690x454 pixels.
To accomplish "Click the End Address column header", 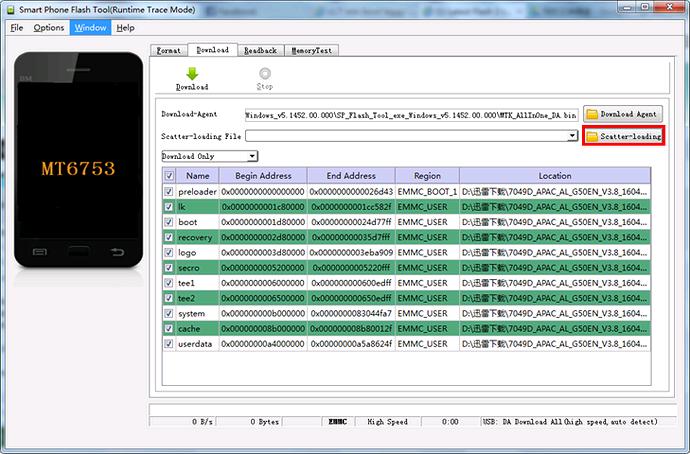I will 351,176.
